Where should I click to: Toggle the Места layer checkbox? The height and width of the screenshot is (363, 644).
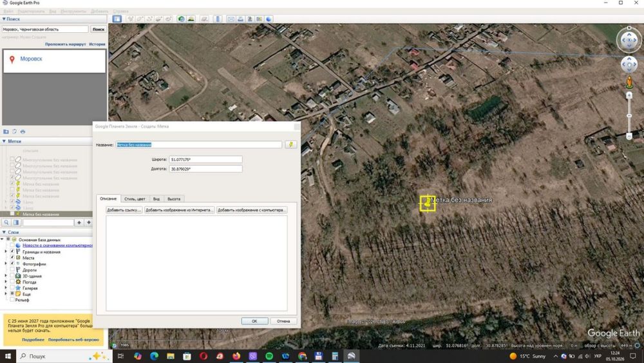12,257
